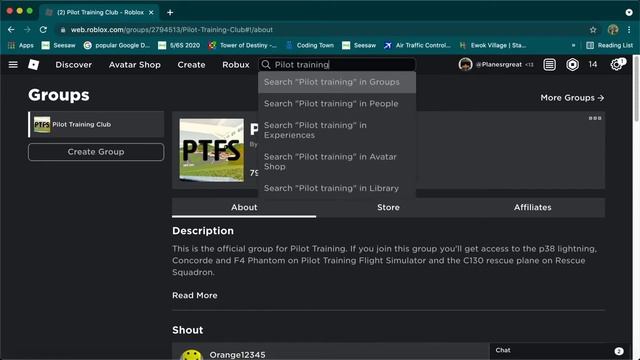Screen dimensions: 640x360
Task: Select Pilot Training Club in group list
Action: 96,124
